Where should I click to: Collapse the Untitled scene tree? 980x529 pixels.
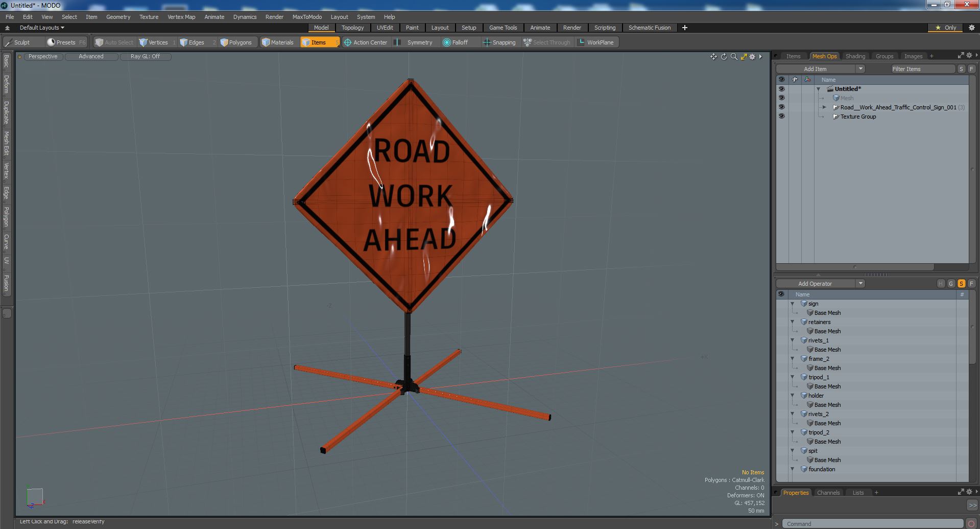tap(819, 89)
